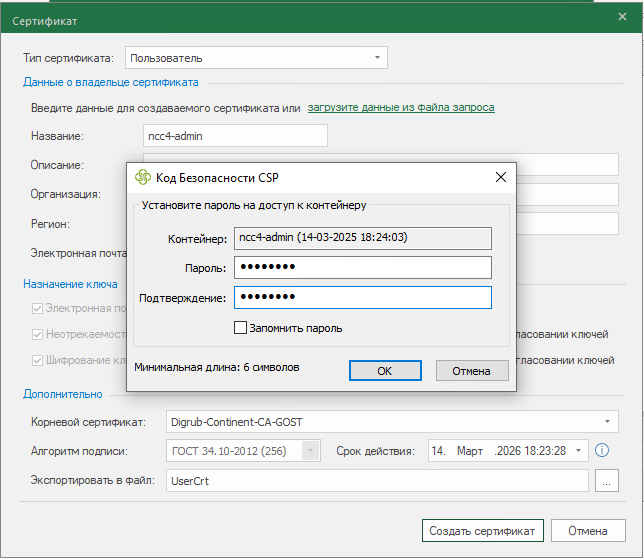The width and height of the screenshot is (644, 558).
Task: Click the Пароль input field
Action: coord(363,267)
